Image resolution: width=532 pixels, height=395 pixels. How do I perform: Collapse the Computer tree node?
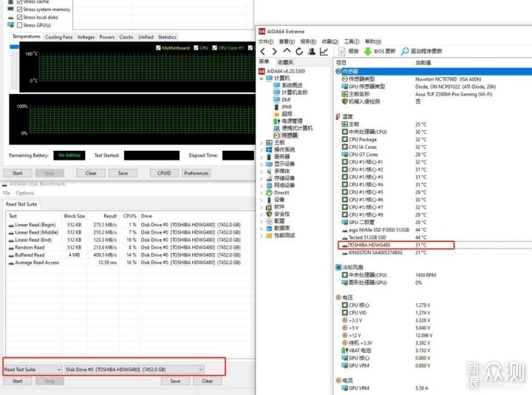coord(262,78)
